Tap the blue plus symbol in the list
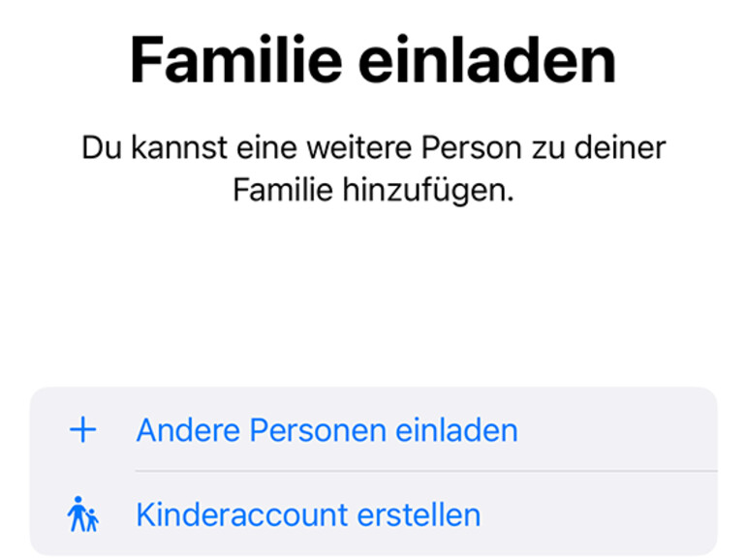The height and width of the screenshot is (560, 746). [83, 430]
